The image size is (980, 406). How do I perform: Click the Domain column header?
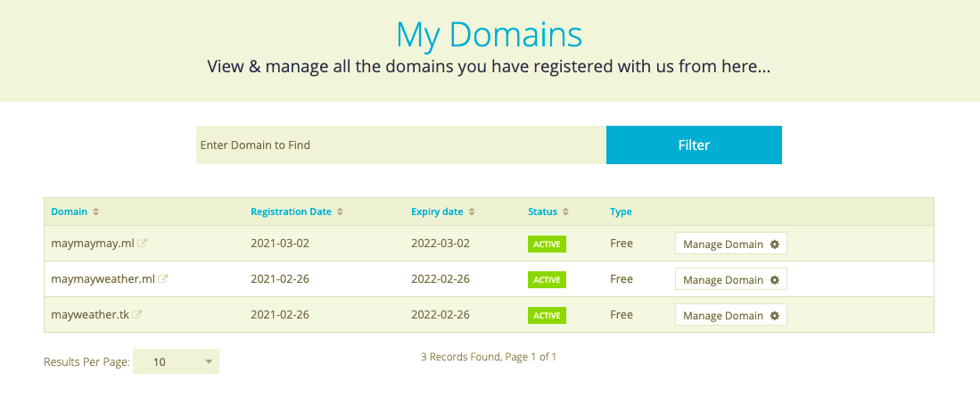[70, 211]
